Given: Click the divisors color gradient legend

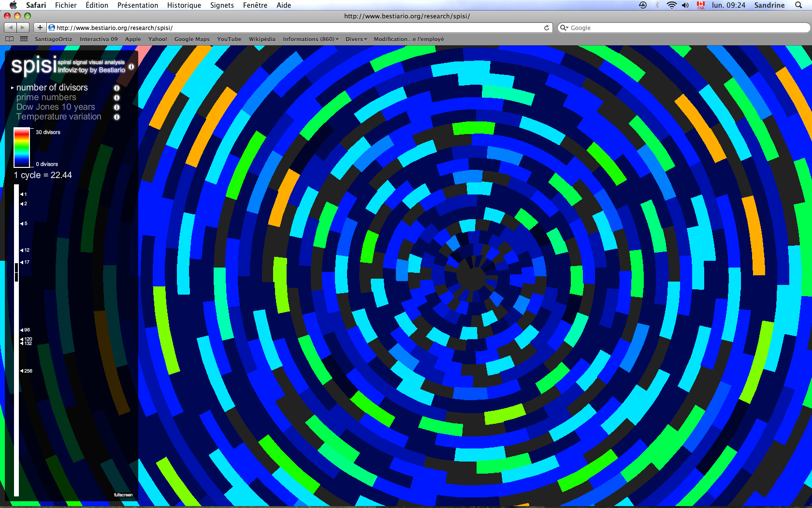Looking at the screenshot, I should point(22,148).
